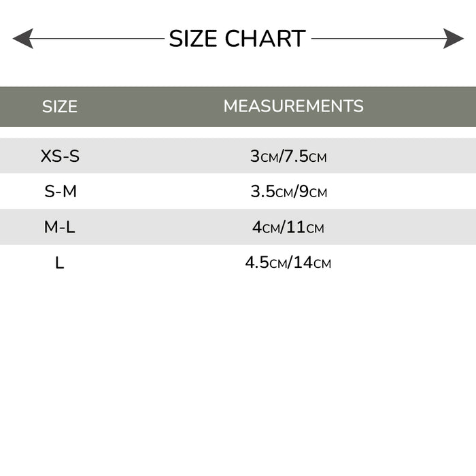Select the M-L size row label

(x=60, y=227)
